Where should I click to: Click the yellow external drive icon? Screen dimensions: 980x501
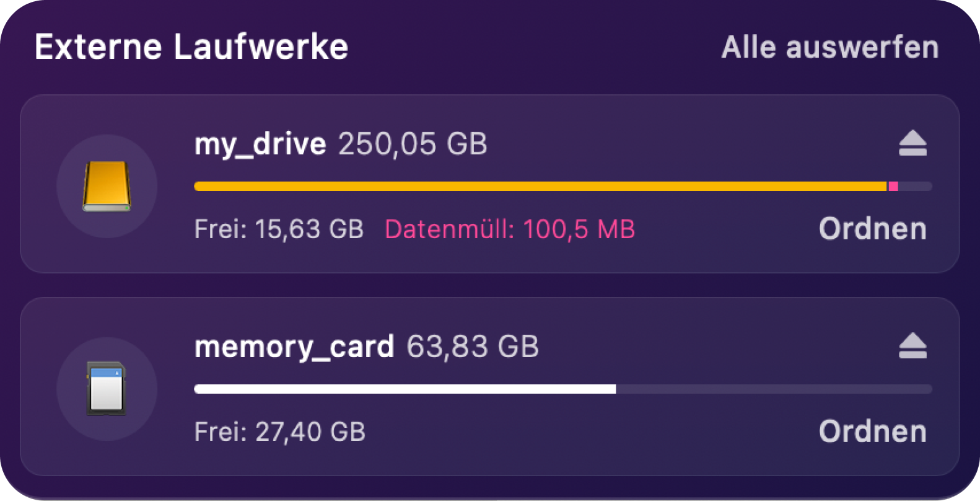(x=107, y=186)
